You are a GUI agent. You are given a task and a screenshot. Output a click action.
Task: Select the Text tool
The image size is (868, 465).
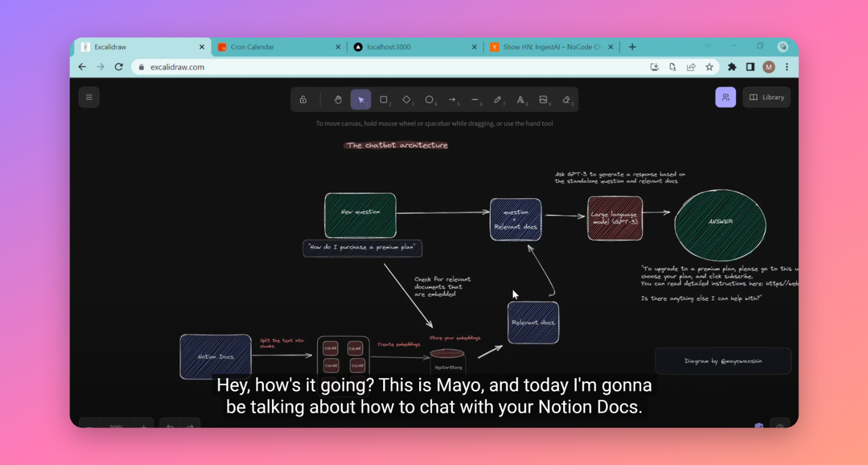tap(520, 100)
